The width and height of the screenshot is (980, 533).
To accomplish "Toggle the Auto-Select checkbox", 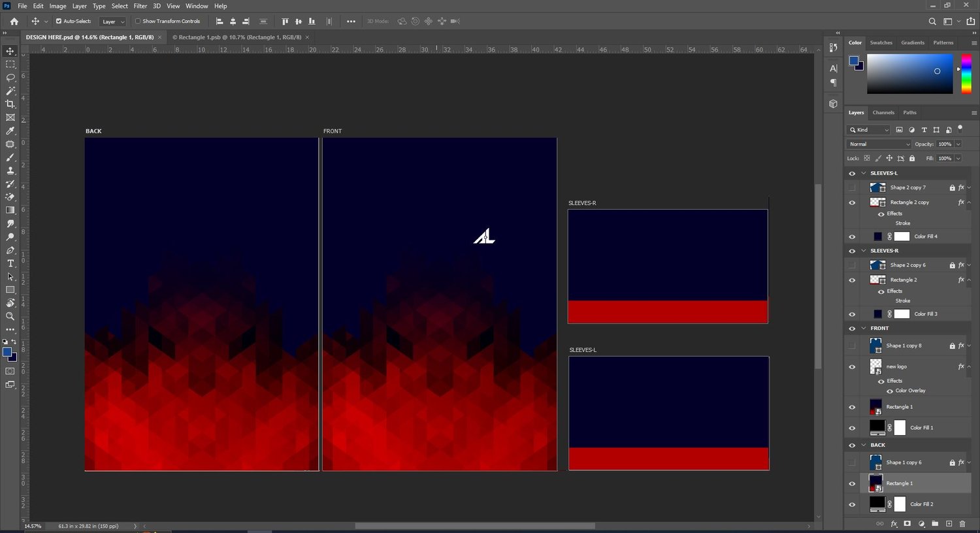I will (59, 21).
